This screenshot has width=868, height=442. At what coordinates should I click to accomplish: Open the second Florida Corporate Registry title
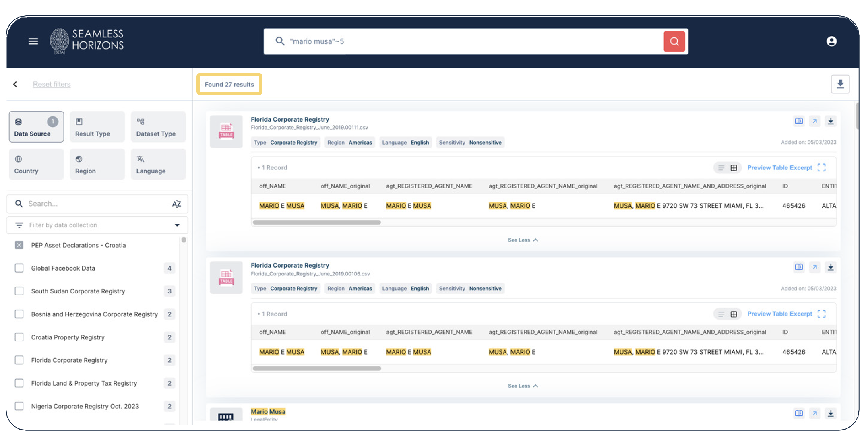pos(290,265)
